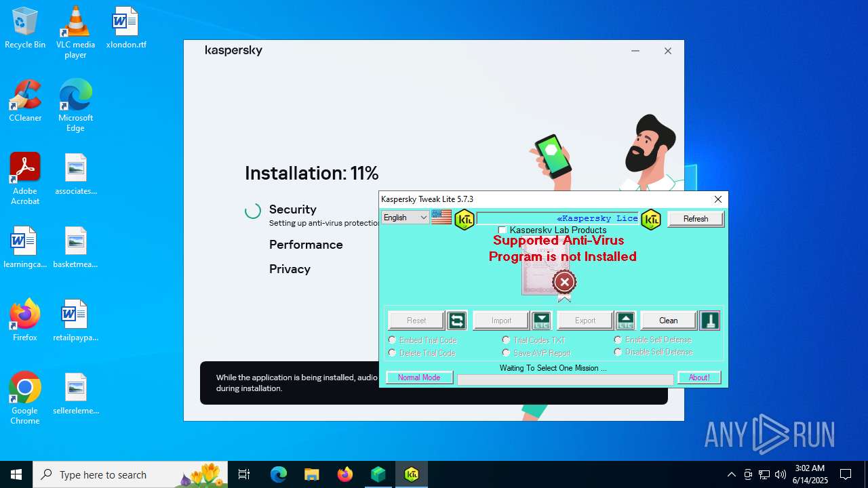This screenshot has height=488, width=868.
Task: Launch Adobe Acrobat desktop shortcut
Action: point(25,178)
